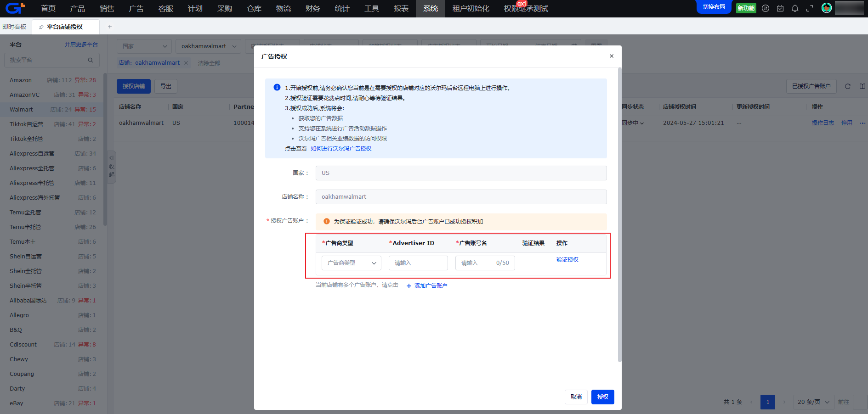868x414 pixels.
Task: Click 2024-05-27 15:01:21 authorization time
Action: point(693,123)
